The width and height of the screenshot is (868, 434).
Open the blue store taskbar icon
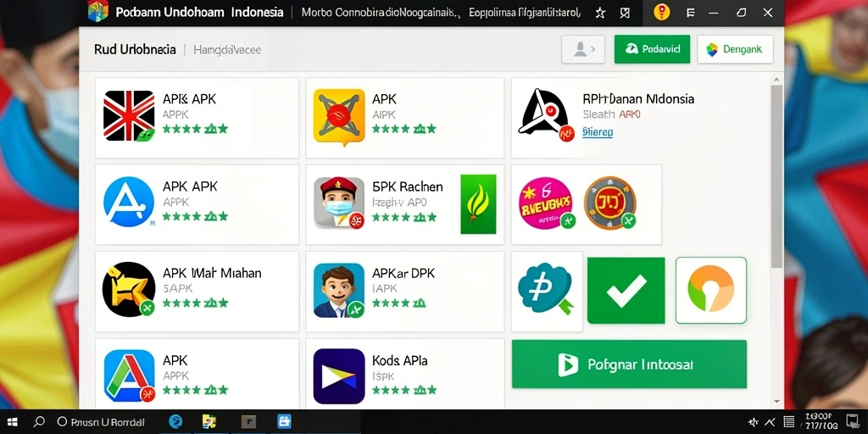tap(285, 422)
